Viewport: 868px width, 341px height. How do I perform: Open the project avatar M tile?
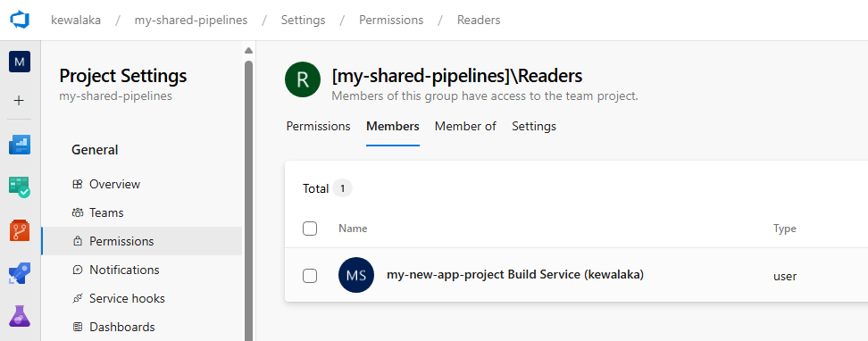(20, 62)
